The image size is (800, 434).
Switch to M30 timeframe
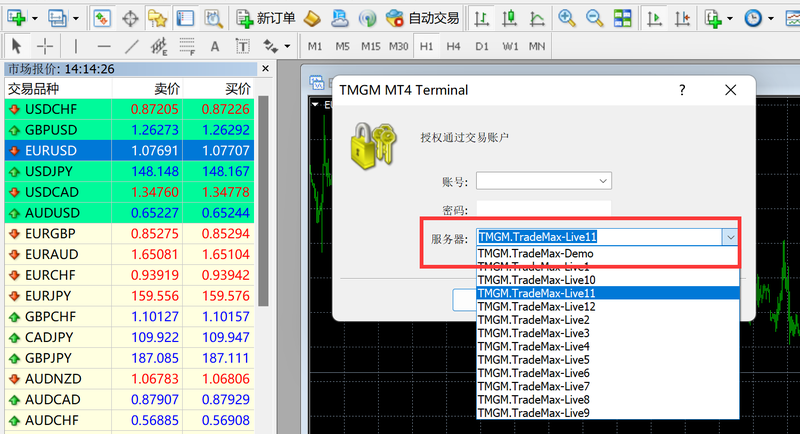(x=398, y=46)
